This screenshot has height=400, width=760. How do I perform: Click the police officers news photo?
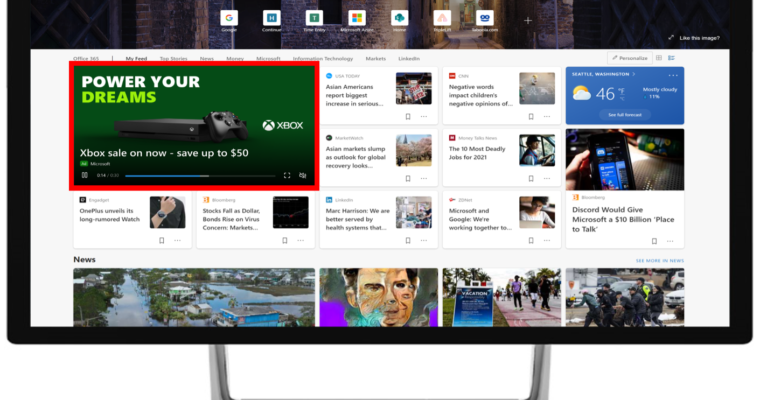click(625, 297)
